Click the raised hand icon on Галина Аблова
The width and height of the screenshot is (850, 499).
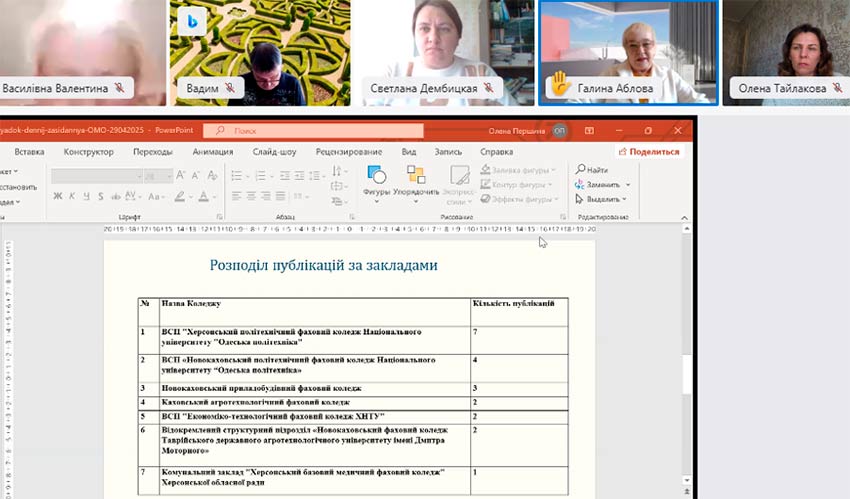pos(560,88)
